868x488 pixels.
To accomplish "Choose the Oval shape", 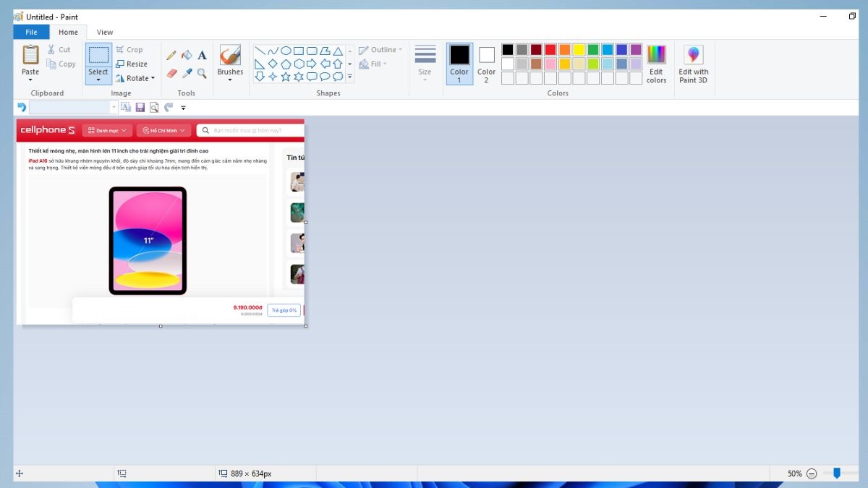I will pos(286,51).
